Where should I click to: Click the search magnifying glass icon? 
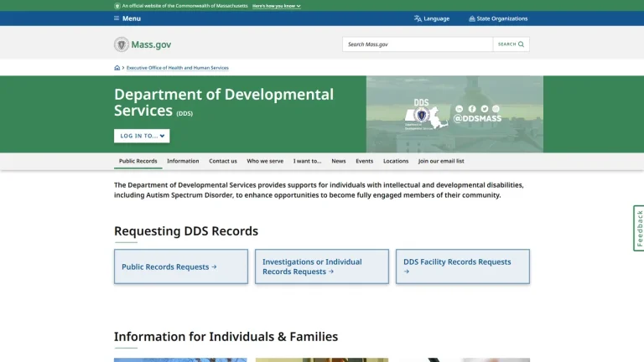click(522, 44)
